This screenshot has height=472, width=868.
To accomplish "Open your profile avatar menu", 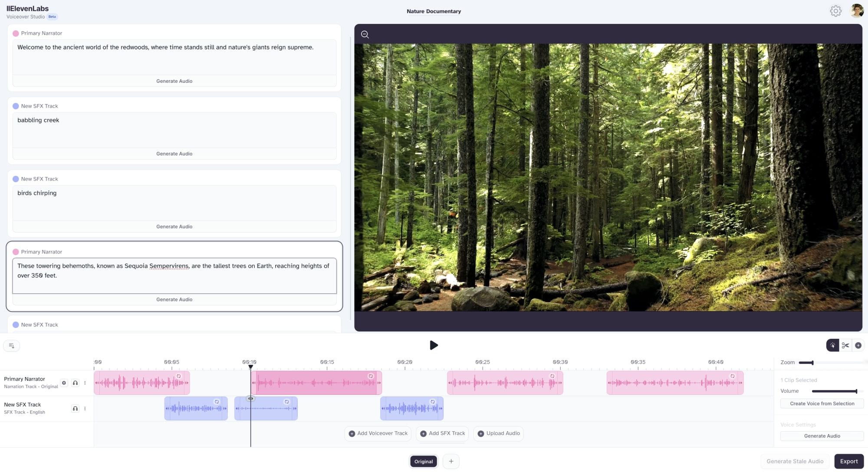I will [857, 11].
